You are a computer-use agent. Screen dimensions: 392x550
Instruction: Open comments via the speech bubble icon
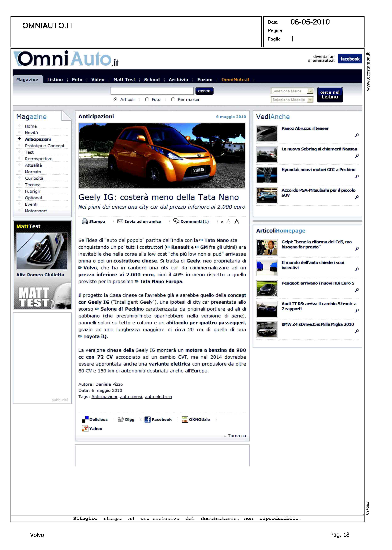point(176,221)
